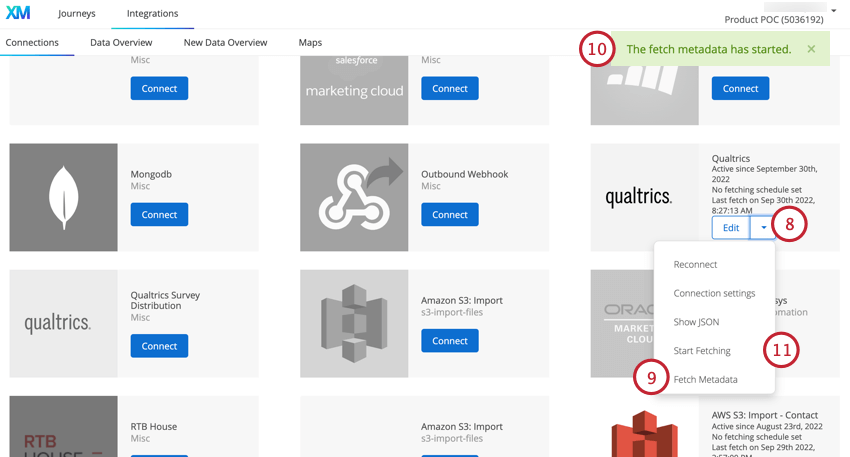Viewport: 850px width, 457px height.
Task: Switch to New Data Overview subtab
Action: tap(225, 42)
